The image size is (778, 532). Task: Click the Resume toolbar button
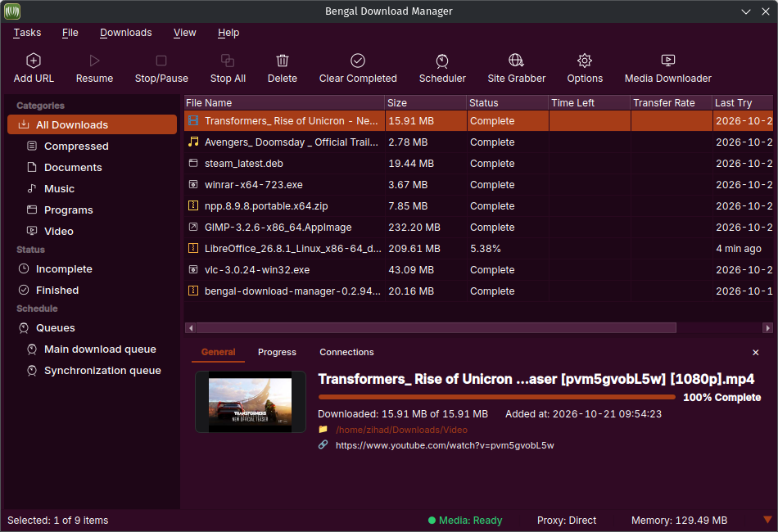click(x=94, y=69)
